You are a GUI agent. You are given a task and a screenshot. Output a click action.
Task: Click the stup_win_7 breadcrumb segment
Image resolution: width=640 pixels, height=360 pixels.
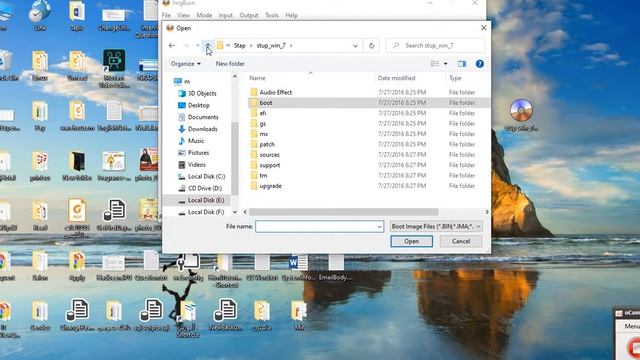click(x=271, y=46)
